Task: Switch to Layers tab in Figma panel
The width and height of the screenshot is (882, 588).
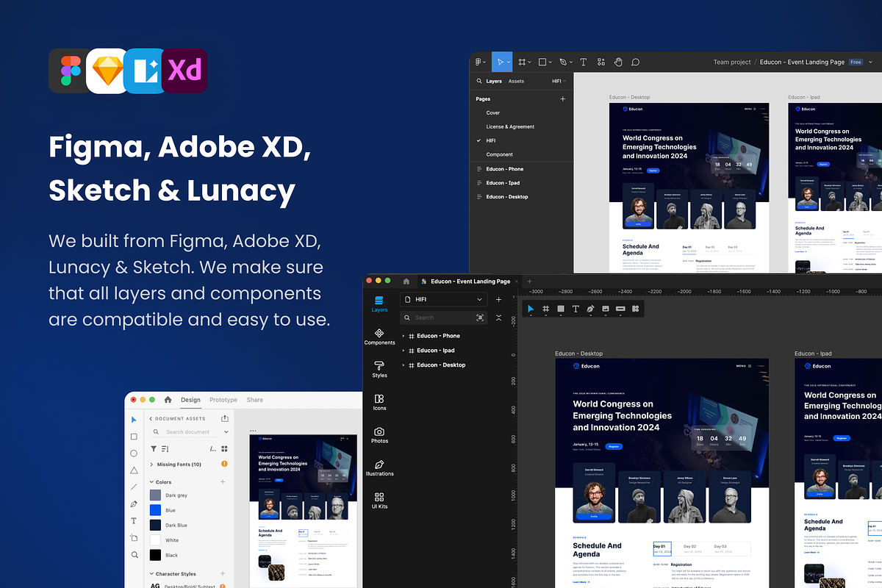Action: 494,81
